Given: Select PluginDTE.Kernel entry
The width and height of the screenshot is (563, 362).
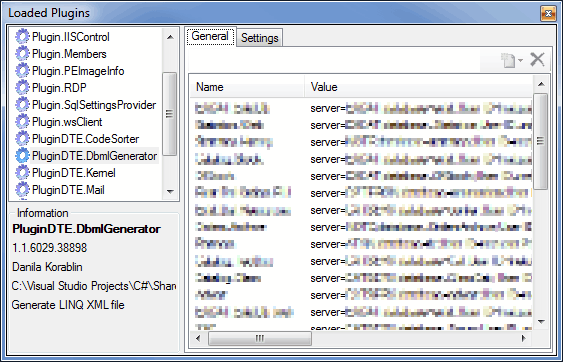Looking at the screenshot, I should (x=74, y=173).
